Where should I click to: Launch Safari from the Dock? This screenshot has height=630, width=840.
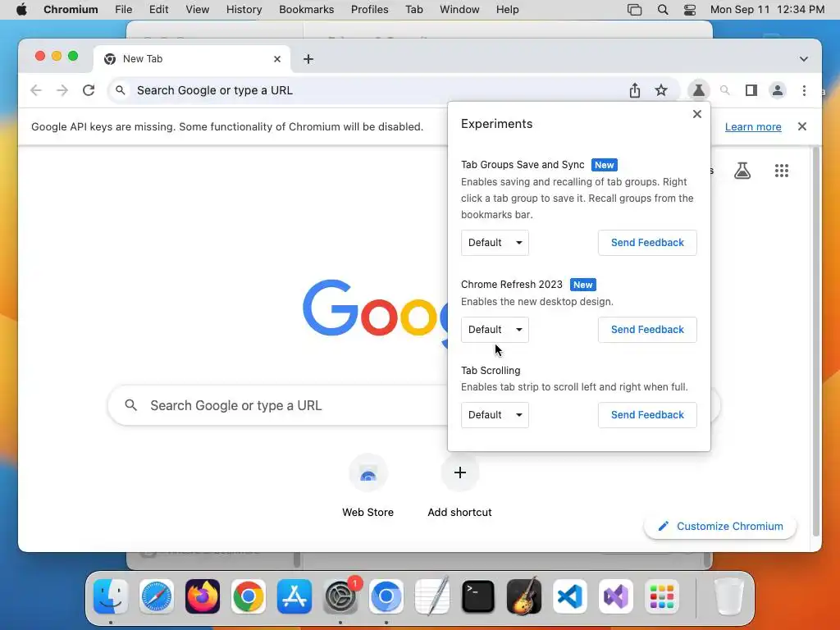click(157, 596)
